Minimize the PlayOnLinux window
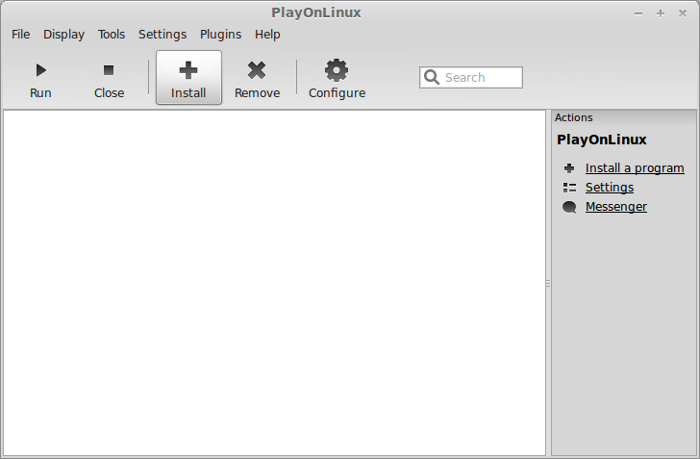The height and width of the screenshot is (459, 700). [x=638, y=13]
